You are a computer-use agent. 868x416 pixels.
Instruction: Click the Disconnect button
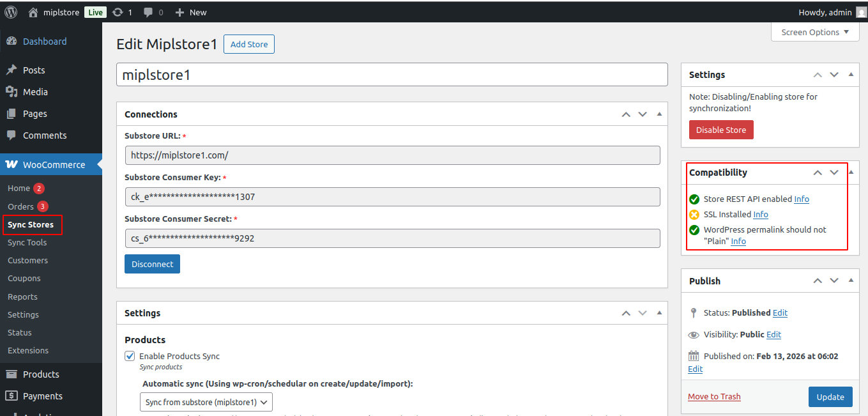(152, 264)
